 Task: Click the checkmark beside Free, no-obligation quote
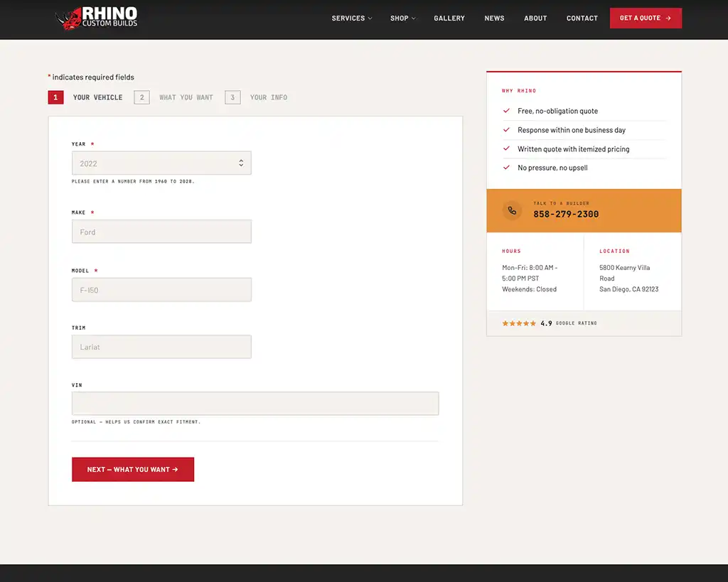pos(506,110)
